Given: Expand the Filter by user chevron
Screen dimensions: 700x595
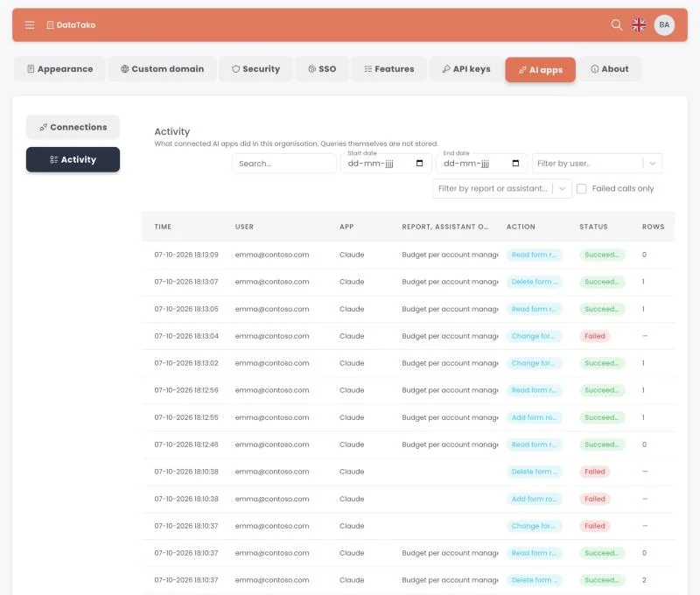Looking at the screenshot, I should pos(652,164).
